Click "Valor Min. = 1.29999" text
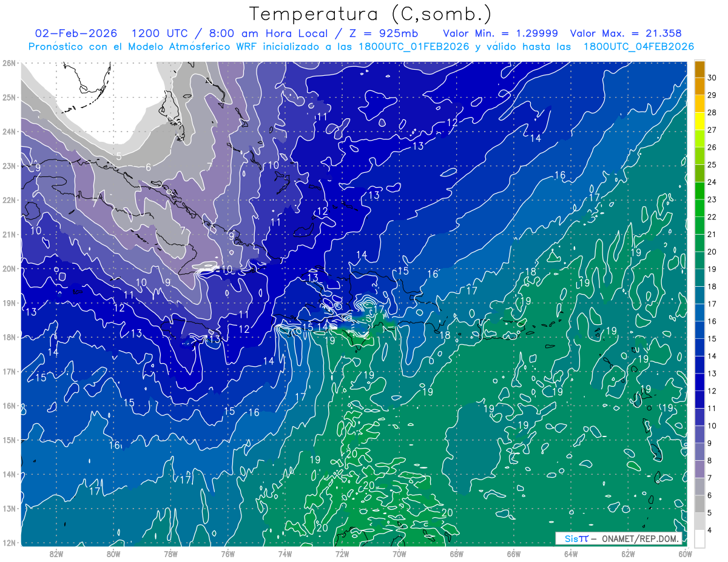 [x=500, y=33]
